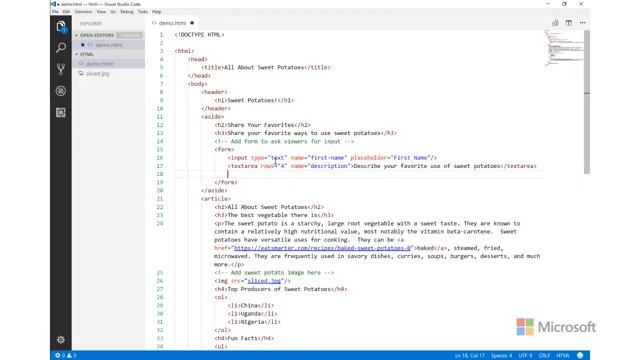Click the DOCTYPE HTML text on line 1
Viewport: 640px width, 360px height.
[x=199, y=35]
